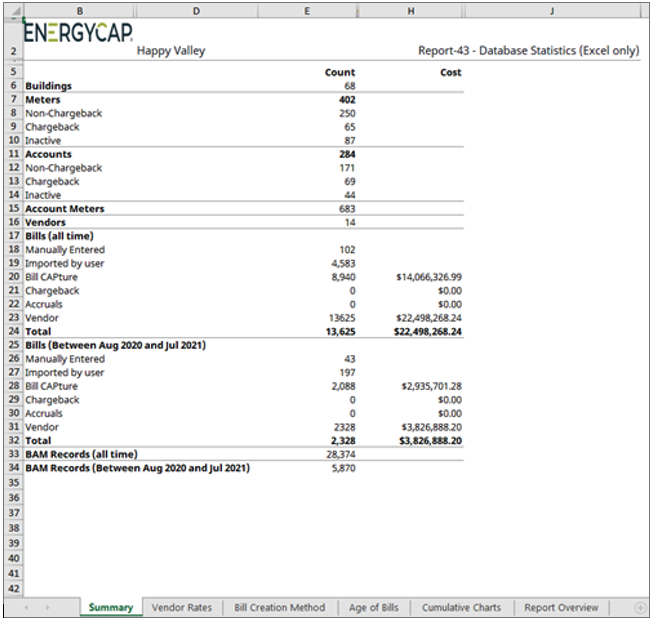
Task: Open the Report Overview sheet tab
Action: [x=560, y=608]
